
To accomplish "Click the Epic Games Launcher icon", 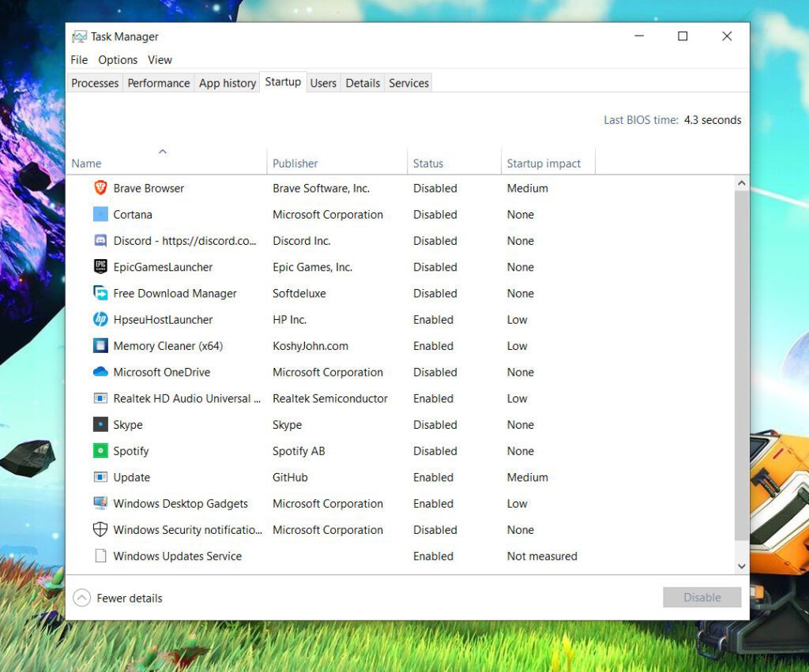I will (100, 267).
